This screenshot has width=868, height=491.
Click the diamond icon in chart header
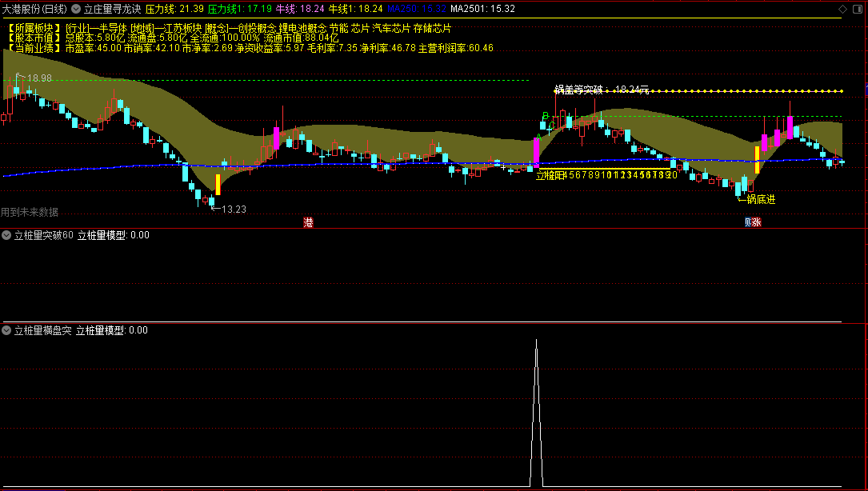[842, 9]
